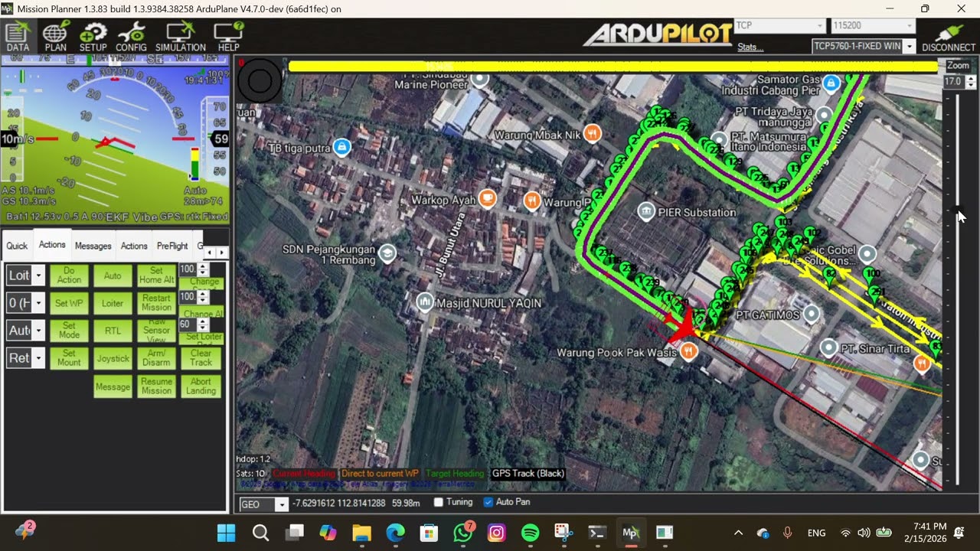Image resolution: width=980 pixels, height=551 pixels.
Task: Click the Arm/Disarm button
Action: 156,358
